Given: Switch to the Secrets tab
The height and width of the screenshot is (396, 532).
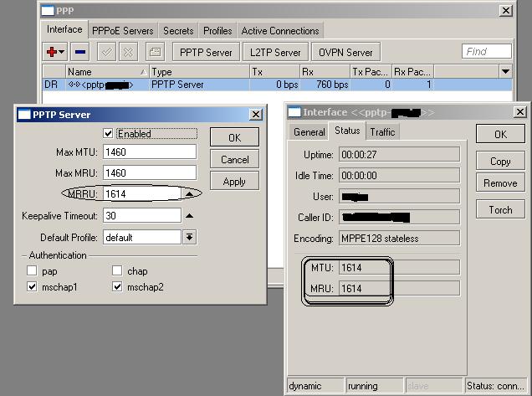Looking at the screenshot, I should pos(178,31).
